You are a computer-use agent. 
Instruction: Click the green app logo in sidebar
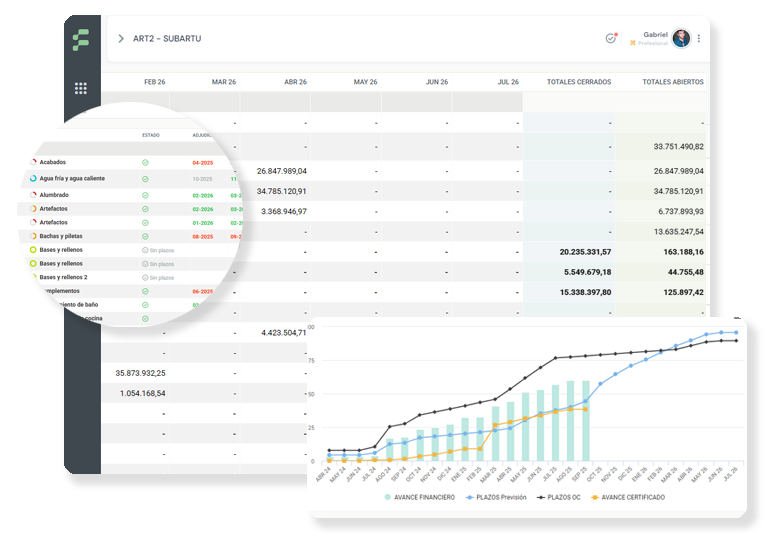coord(81,41)
